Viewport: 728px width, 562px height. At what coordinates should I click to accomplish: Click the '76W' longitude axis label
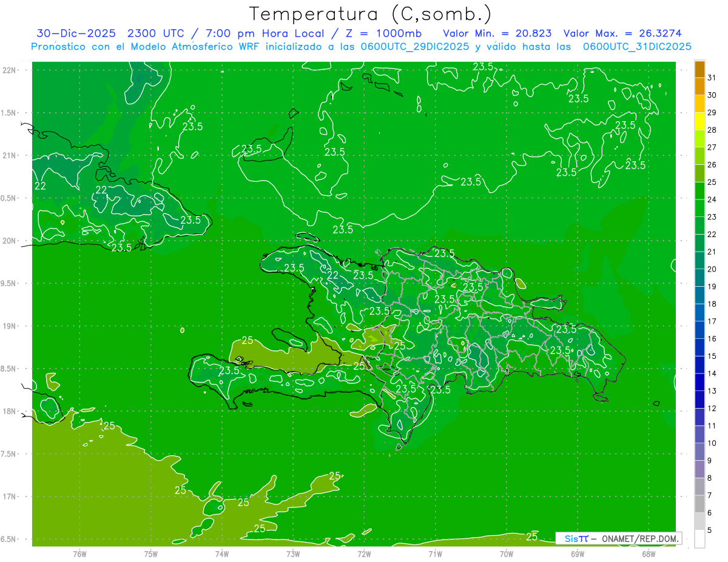pyautogui.click(x=79, y=554)
